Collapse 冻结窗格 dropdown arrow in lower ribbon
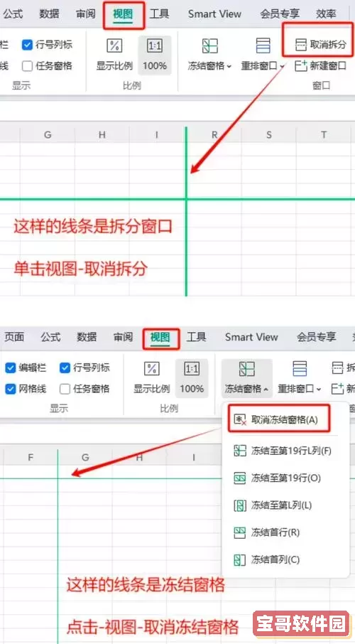The height and width of the screenshot is (644, 355). click(266, 389)
